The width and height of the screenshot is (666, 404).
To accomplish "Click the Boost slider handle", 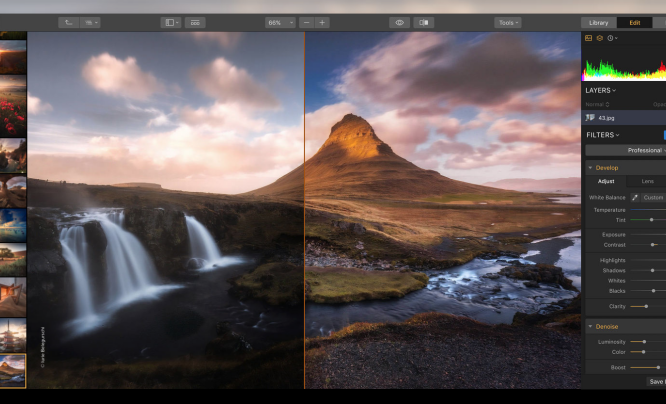I will click(x=658, y=367).
